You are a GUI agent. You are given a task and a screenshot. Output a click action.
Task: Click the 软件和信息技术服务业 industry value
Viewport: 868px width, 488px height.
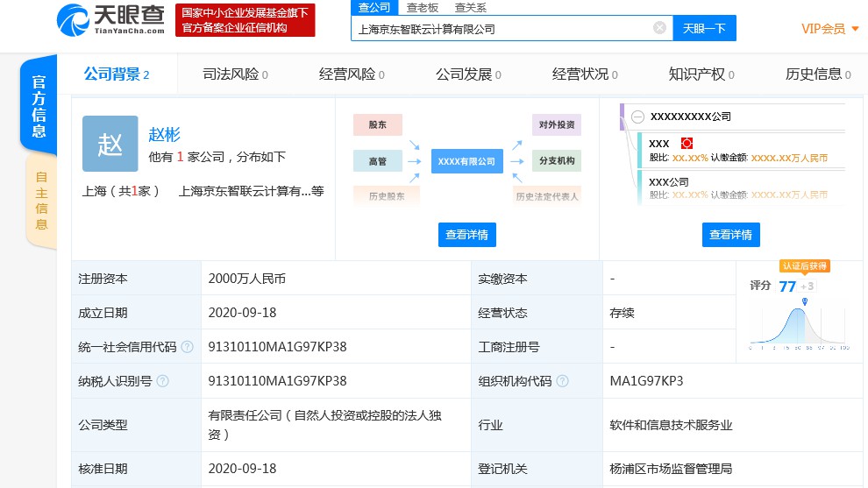[671, 425]
